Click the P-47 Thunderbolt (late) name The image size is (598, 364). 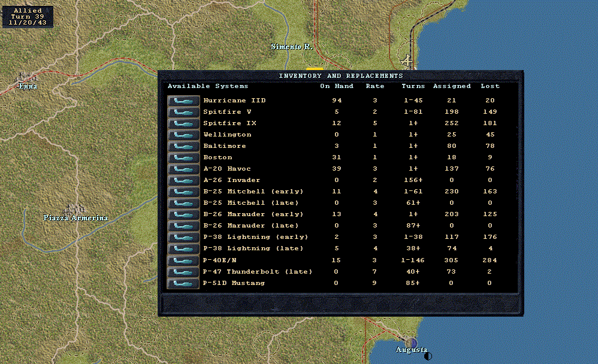point(258,272)
